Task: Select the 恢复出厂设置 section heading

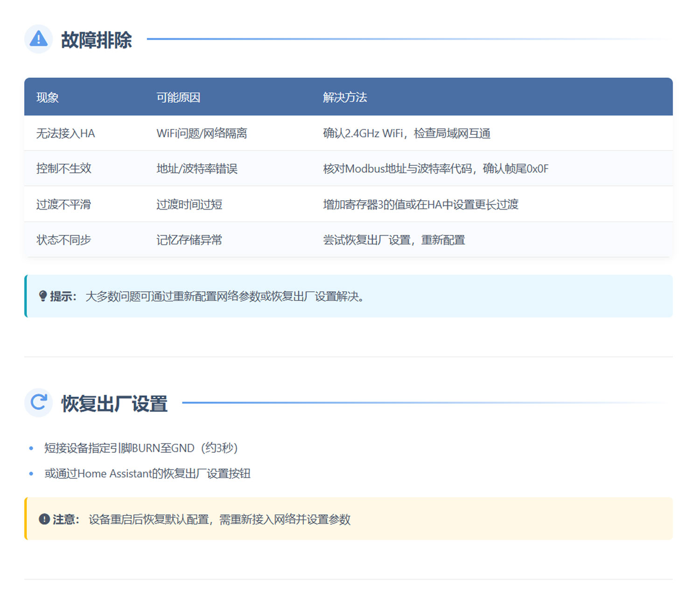Action: tap(114, 403)
